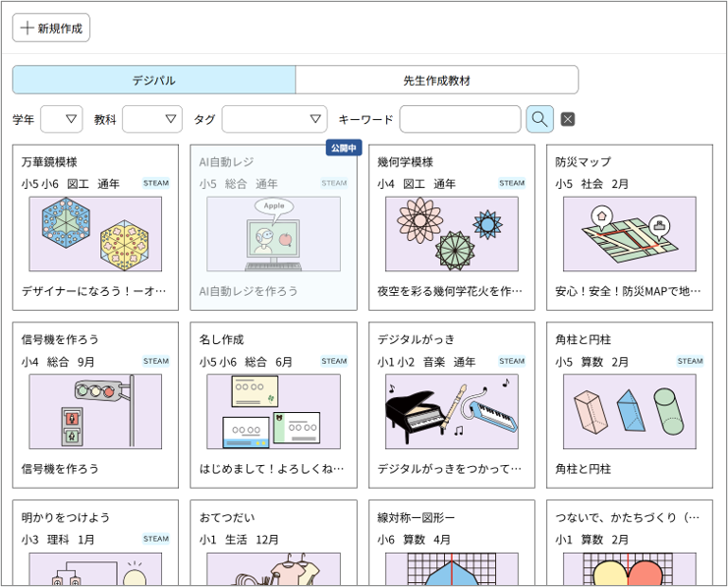Screen dimensions: 728x587
Task: Open the 名し作成 card title
Action: click(221, 339)
